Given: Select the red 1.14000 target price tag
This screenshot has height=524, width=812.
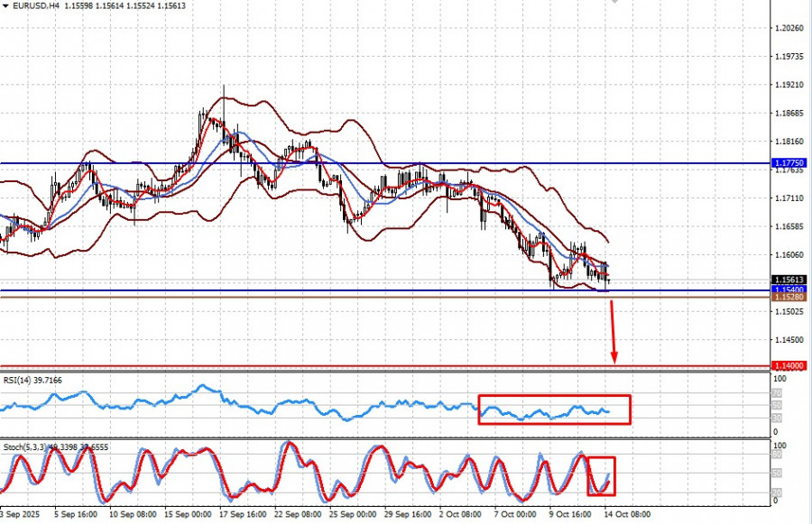Looking at the screenshot, I should tap(789, 365).
